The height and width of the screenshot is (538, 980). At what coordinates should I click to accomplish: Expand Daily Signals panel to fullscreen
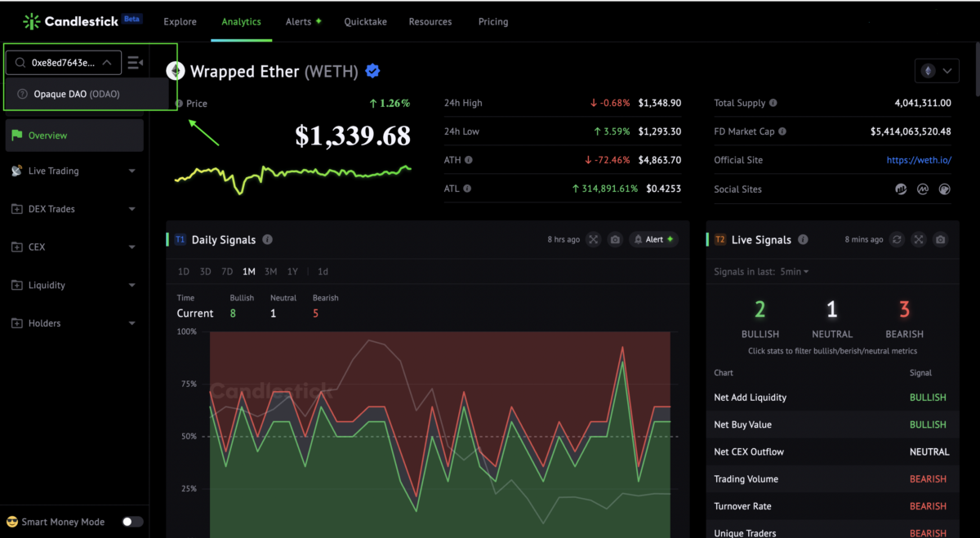(594, 239)
